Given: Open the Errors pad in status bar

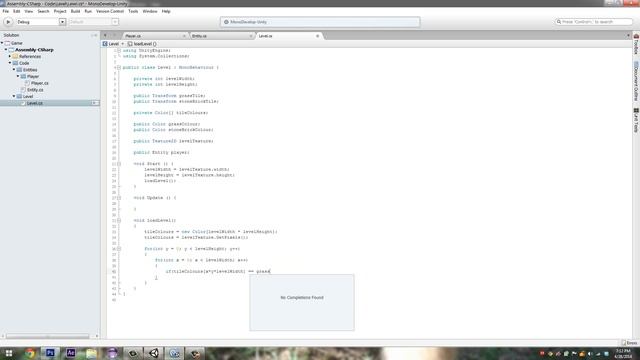Looking at the screenshot, I should [x=629, y=343].
